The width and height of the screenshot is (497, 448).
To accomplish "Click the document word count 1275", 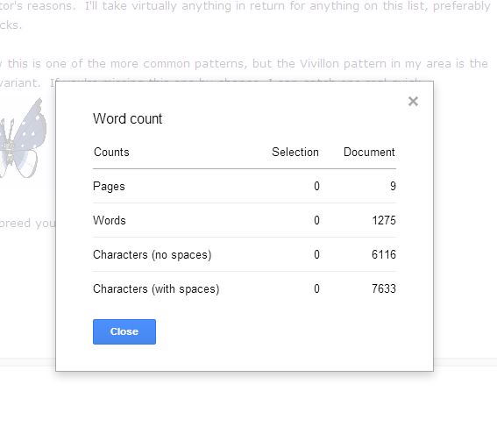I will (x=384, y=220).
